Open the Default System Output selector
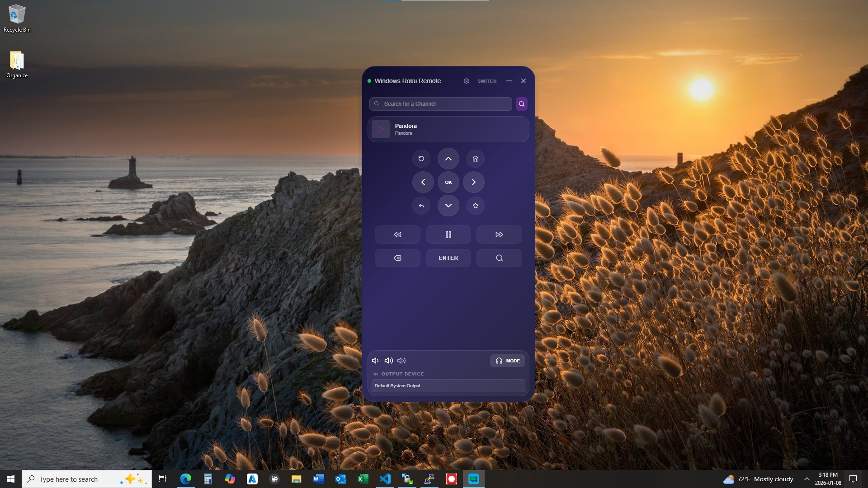 (448, 385)
